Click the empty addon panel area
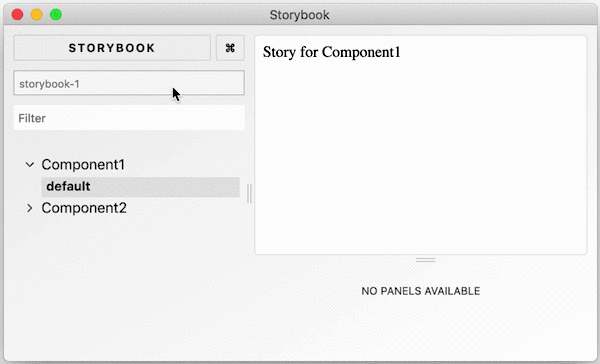Image resolution: width=600 pixels, height=364 pixels. click(x=421, y=329)
